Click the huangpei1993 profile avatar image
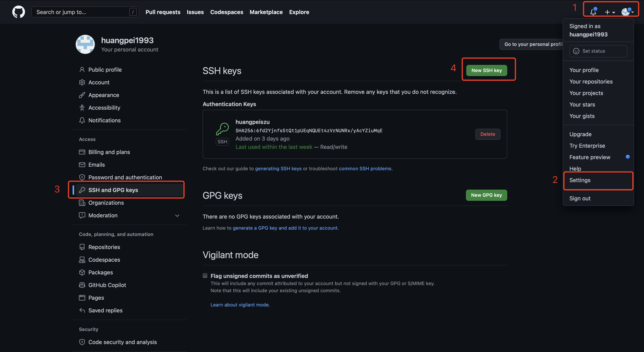 point(85,44)
